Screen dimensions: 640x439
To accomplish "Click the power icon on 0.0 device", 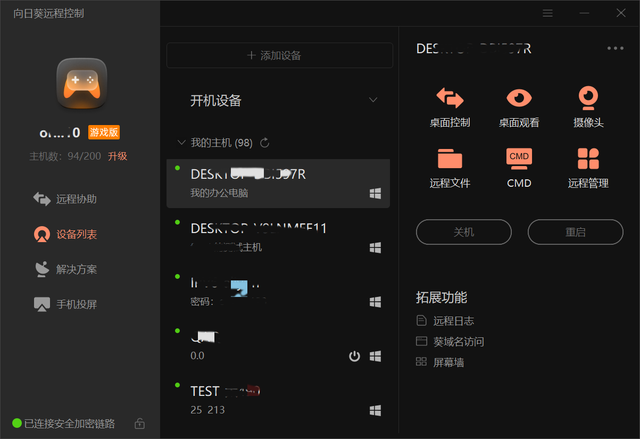I will (354, 356).
